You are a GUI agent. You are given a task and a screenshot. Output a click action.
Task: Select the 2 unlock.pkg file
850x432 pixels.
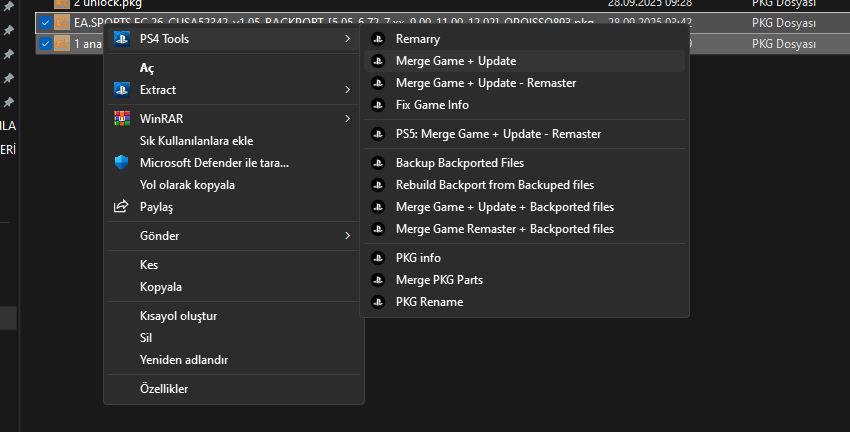pyautogui.click(x=109, y=3)
